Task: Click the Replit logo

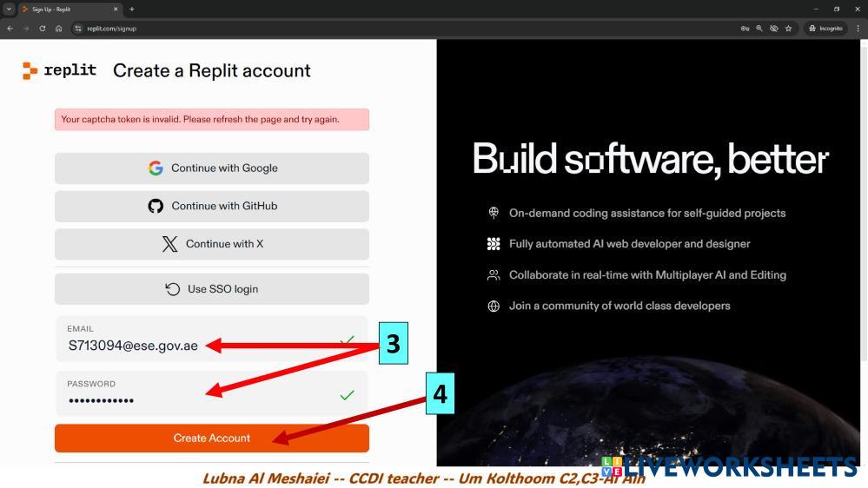Action: click(x=59, y=70)
